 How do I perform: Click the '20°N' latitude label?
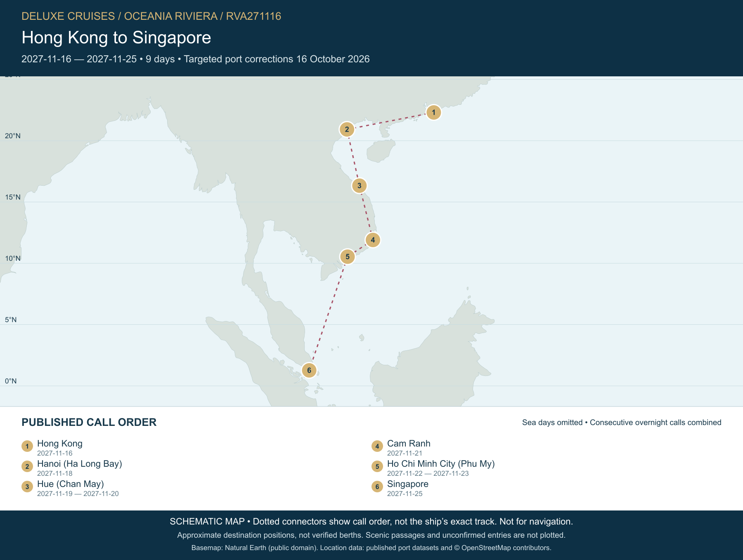[x=13, y=136]
